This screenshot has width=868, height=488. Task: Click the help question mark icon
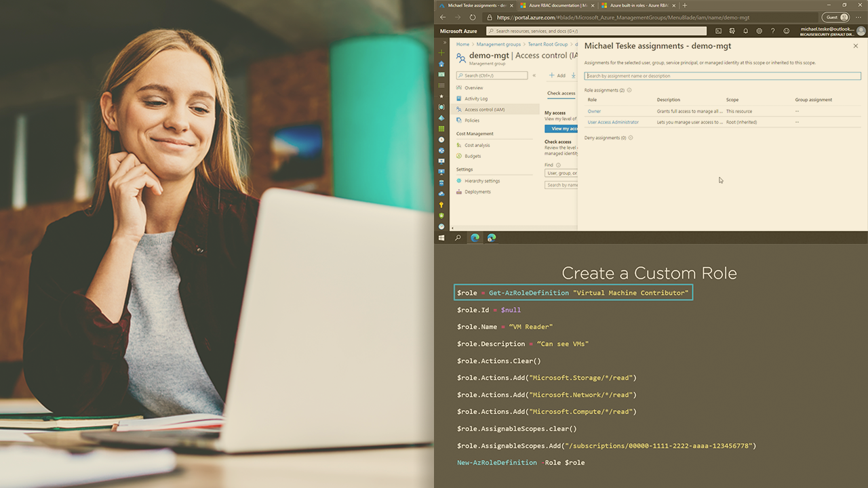(772, 31)
